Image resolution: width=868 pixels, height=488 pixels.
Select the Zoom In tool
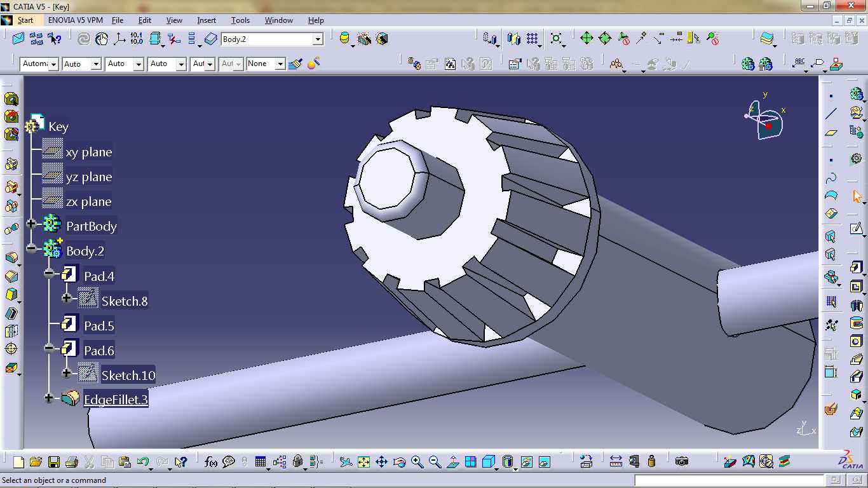(417, 462)
